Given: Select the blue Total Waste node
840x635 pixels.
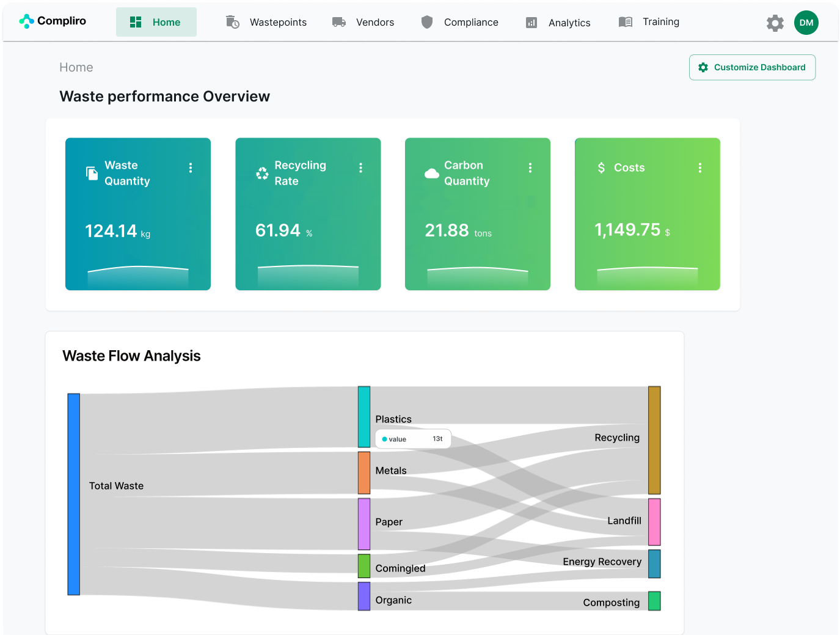Looking at the screenshot, I should point(73,494).
